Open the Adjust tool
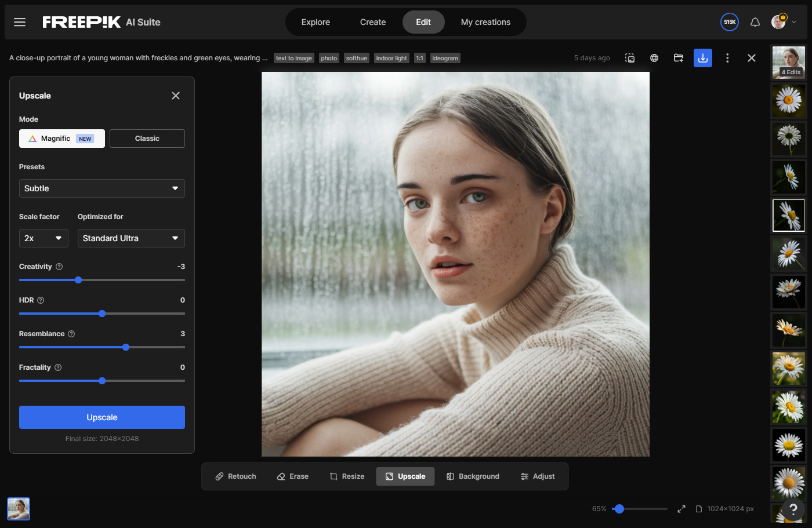The width and height of the screenshot is (812, 528). 538,476
